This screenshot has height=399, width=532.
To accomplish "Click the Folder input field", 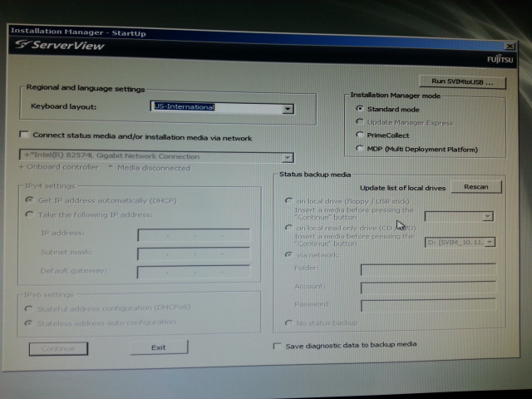I will pos(429,269).
